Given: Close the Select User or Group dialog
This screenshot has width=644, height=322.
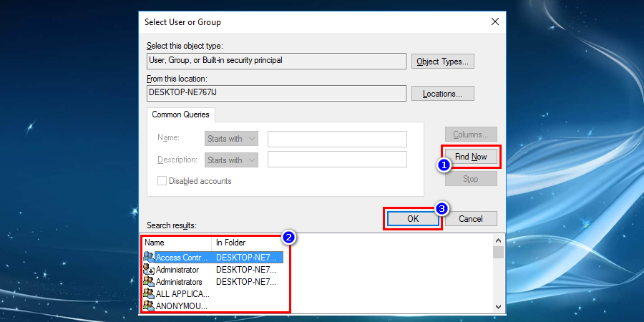Looking at the screenshot, I should (495, 21).
